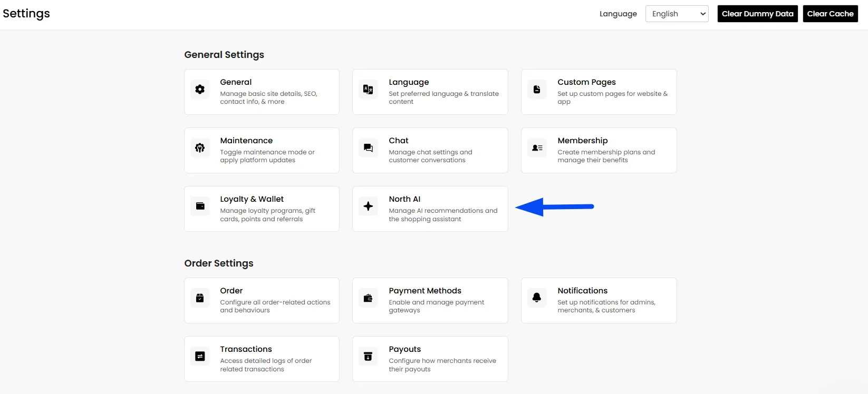Click text 'Manage chat settings and customer conversations'
Image resolution: width=868 pixels, height=394 pixels.
click(430, 156)
